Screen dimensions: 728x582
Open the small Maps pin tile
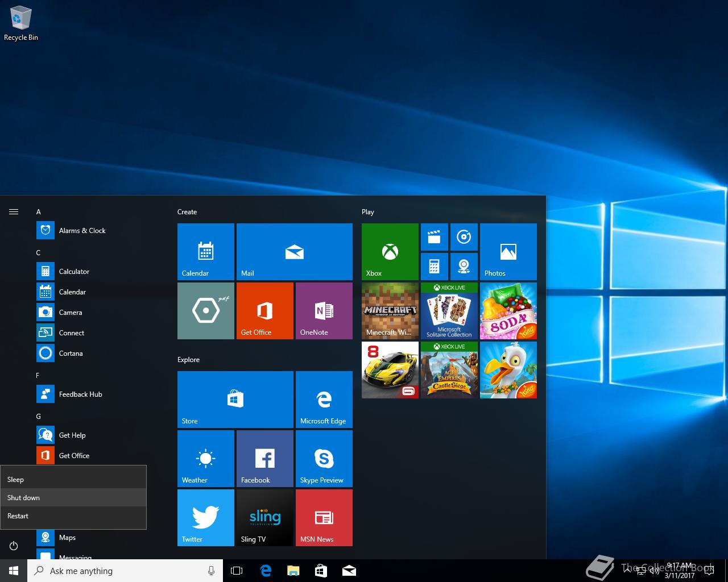[464, 267]
